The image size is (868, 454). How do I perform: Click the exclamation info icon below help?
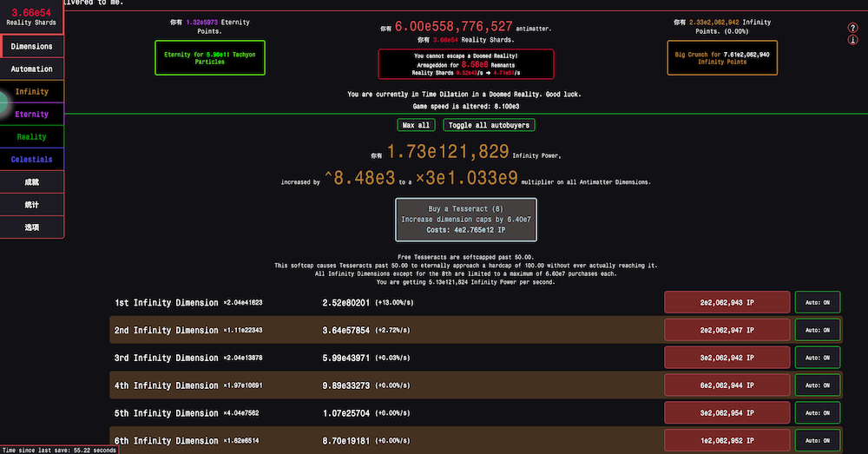pos(852,40)
